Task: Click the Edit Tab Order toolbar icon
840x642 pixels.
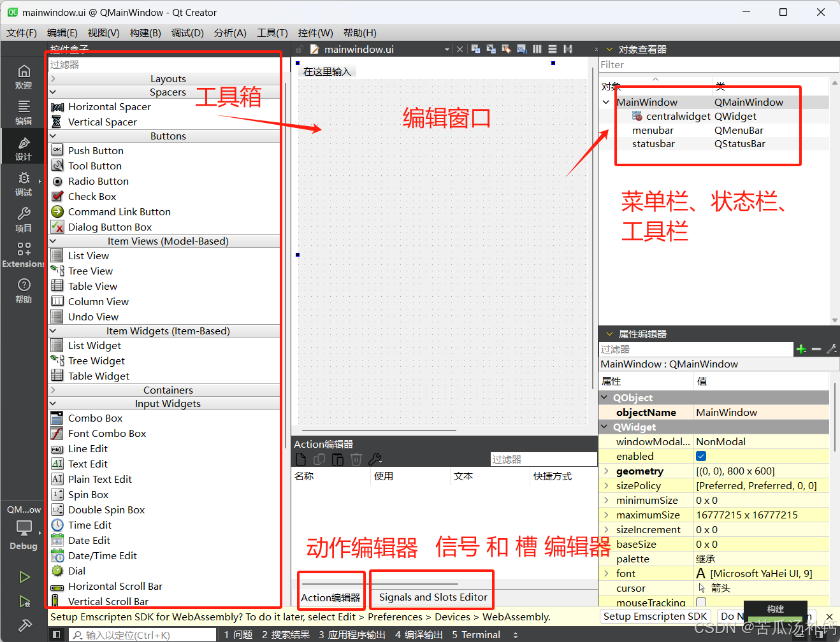Action: [x=521, y=49]
